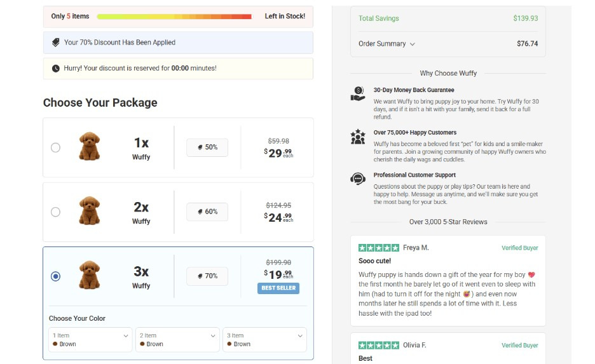Screen dimensions: 595x364
Task: Click Freya M.'s five-star rating icons
Action: coord(379,248)
